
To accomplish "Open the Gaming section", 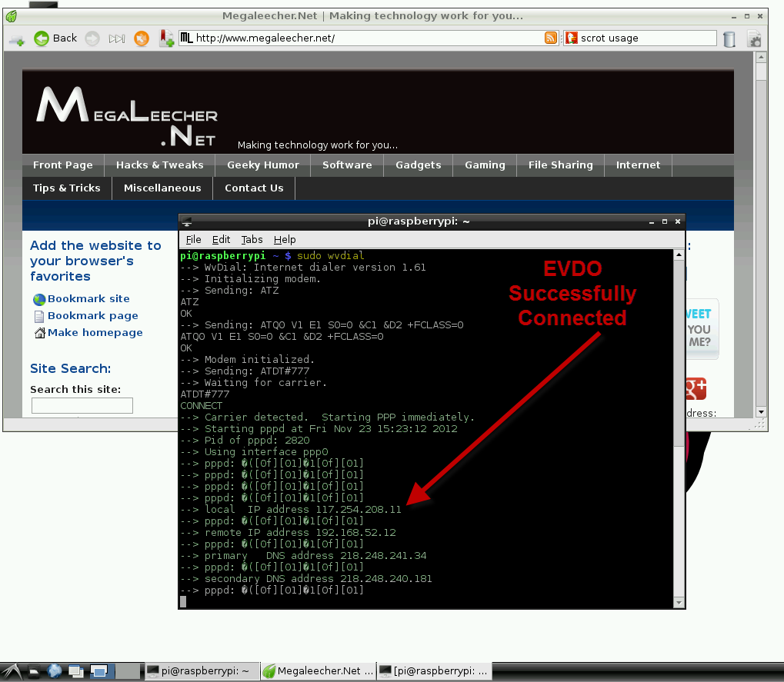I will (485, 165).
